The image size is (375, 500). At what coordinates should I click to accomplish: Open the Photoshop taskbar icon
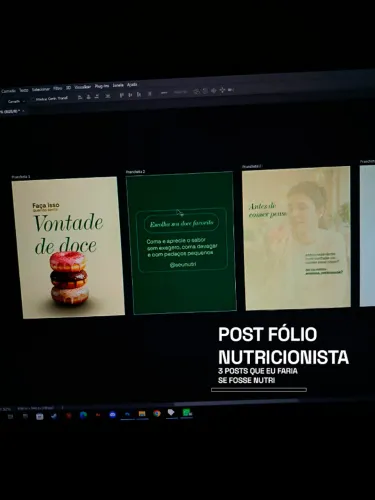(x=127, y=414)
